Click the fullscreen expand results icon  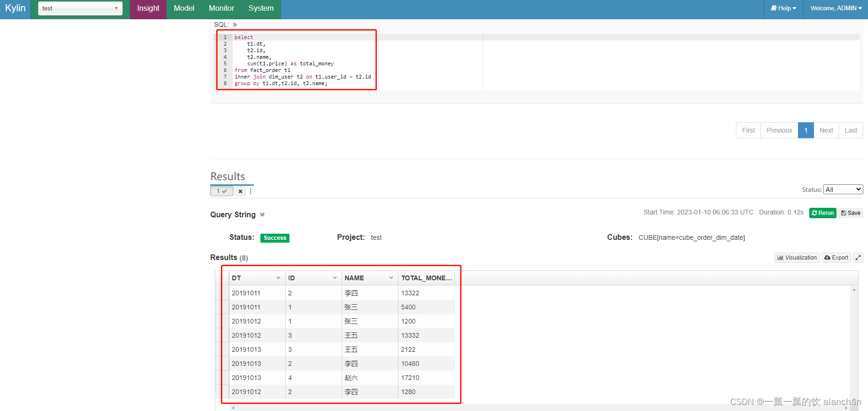[x=858, y=258]
